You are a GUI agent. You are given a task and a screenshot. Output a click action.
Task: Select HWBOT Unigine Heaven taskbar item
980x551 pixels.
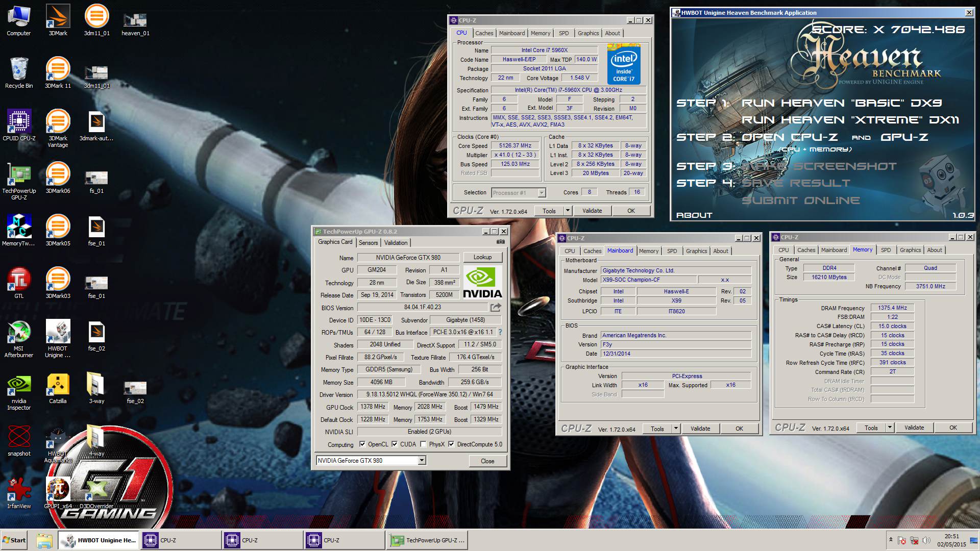click(97, 540)
